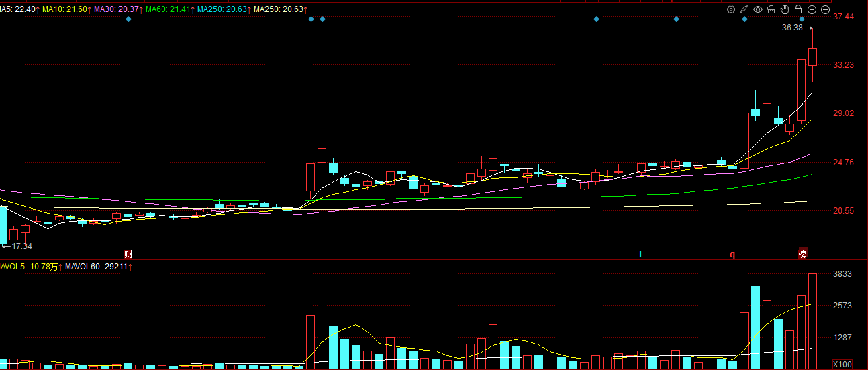Toggle the chart lock icon
This screenshot has height=370, width=868.
[x=798, y=9]
